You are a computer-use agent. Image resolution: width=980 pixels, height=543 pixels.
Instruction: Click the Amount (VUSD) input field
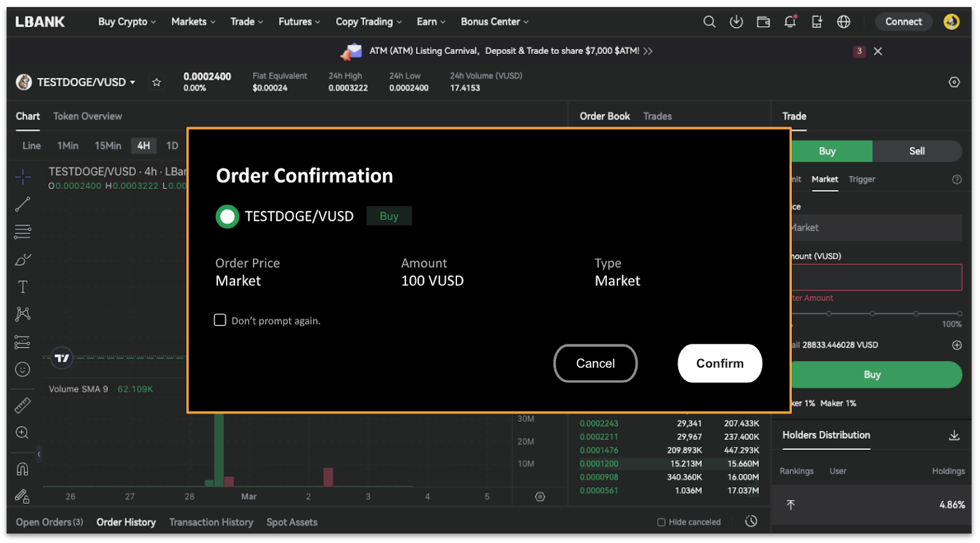876,278
